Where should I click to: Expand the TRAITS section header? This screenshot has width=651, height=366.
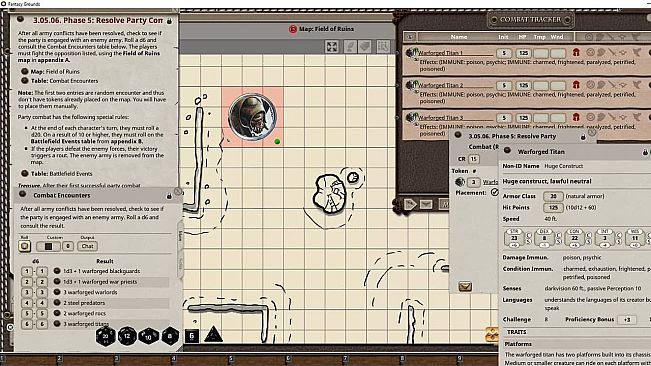click(517, 332)
